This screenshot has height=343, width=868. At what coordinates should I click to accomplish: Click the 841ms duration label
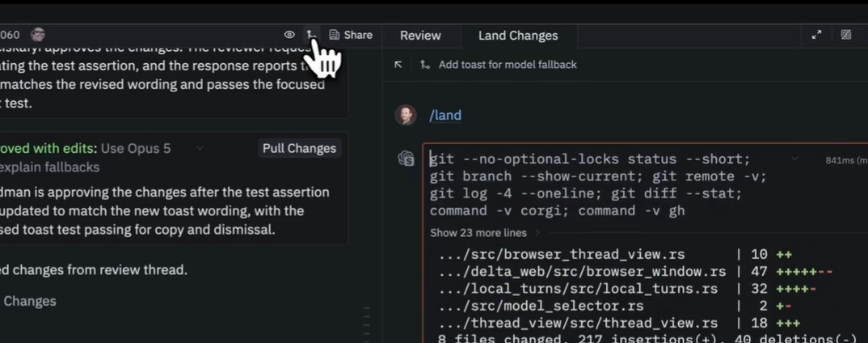coord(846,161)
